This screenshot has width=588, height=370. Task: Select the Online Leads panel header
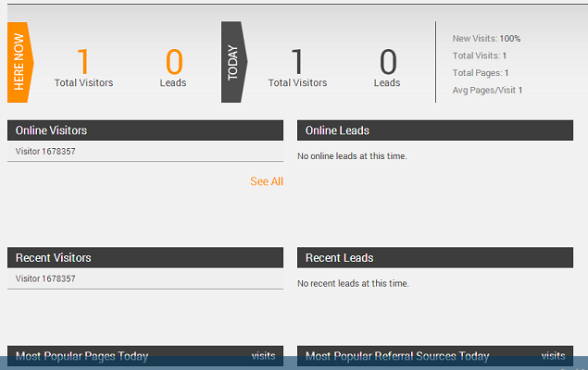[x=435, y=130]
